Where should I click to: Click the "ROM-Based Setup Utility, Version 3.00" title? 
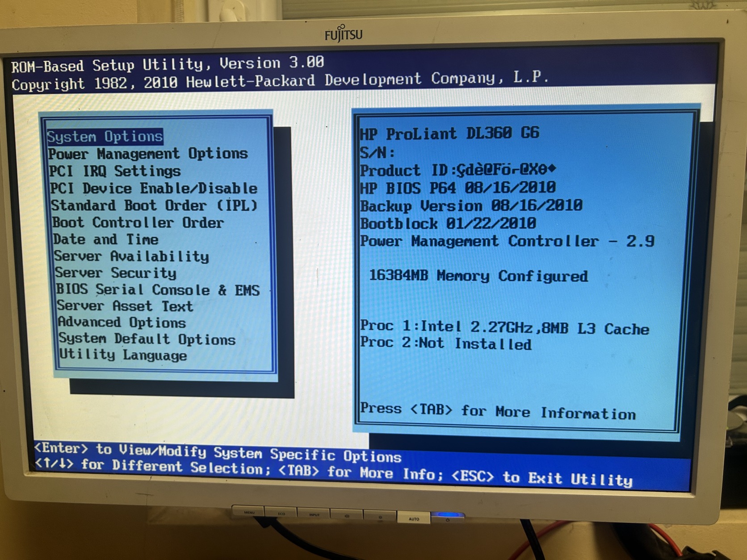pos(168,64)
